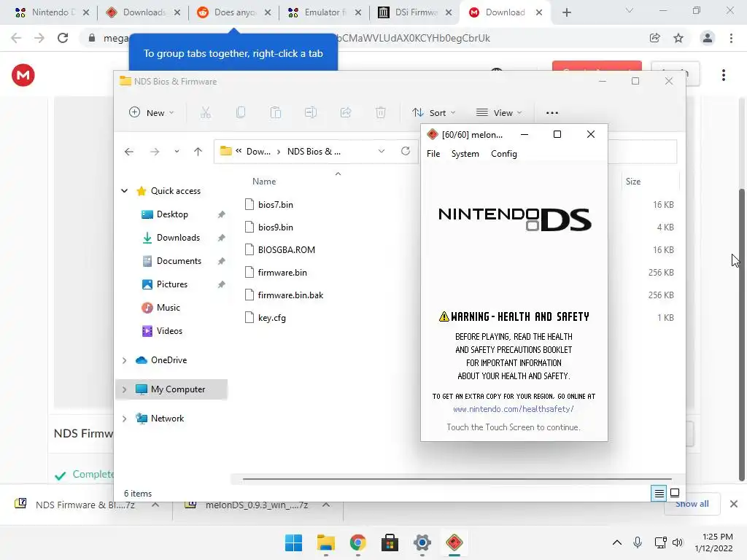Click the Chrome reload page button
The height and width of the screenshot is (560, 747).
point(63,38)
